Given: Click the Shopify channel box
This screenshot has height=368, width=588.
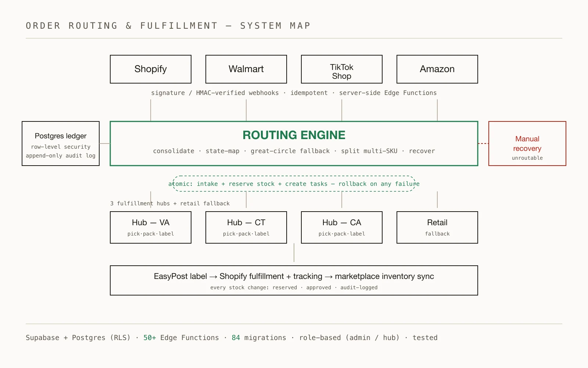Looking at the screenshot, I should tap(151, 69).
